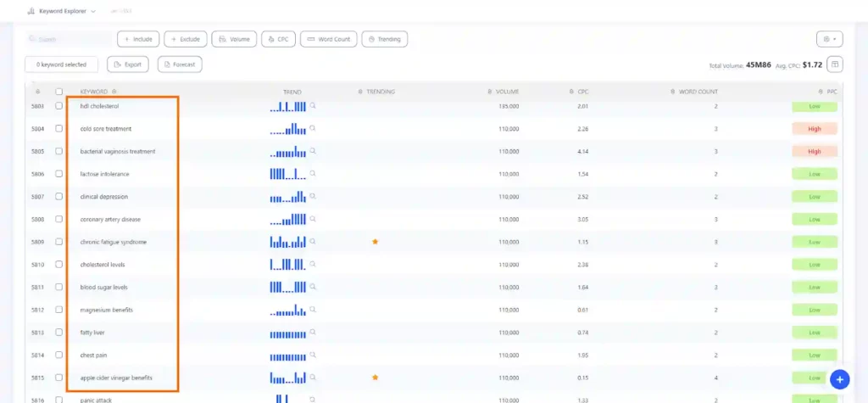Click the blue plus floating button
Screen dimensions: 868x403
tap(840, 379)
